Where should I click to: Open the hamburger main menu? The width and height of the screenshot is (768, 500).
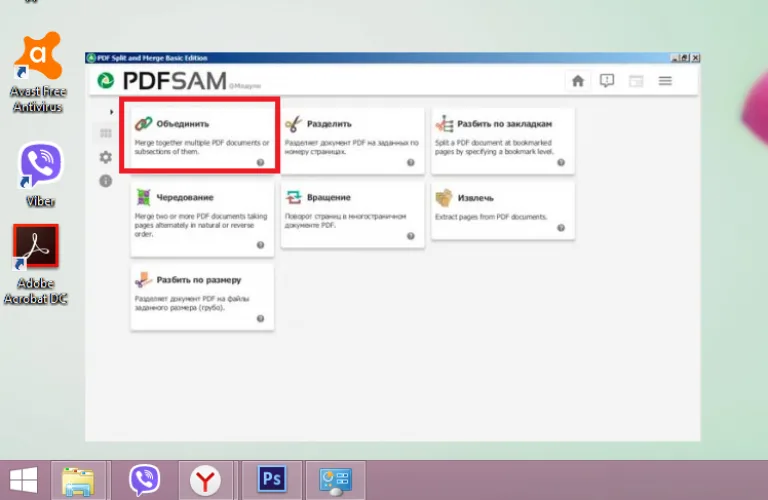(665, 81)
